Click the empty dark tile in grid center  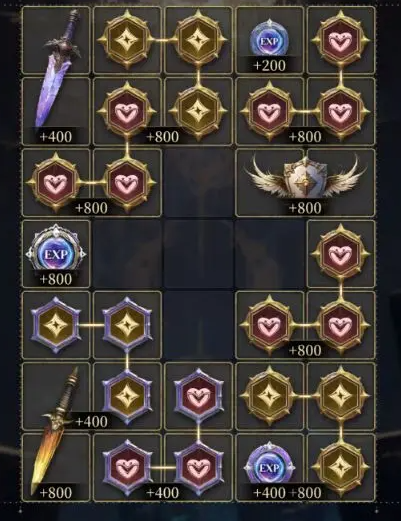tap(198, 254)
